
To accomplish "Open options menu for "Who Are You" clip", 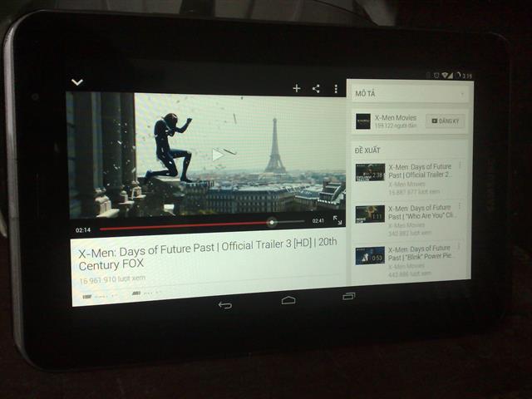I will pos(460,206).
